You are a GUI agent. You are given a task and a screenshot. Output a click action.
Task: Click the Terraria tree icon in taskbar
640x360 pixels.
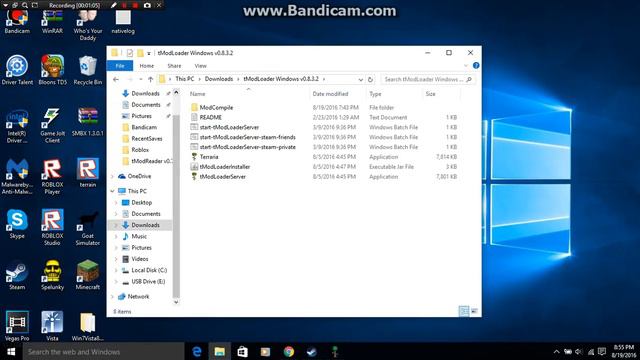point(335,351)
